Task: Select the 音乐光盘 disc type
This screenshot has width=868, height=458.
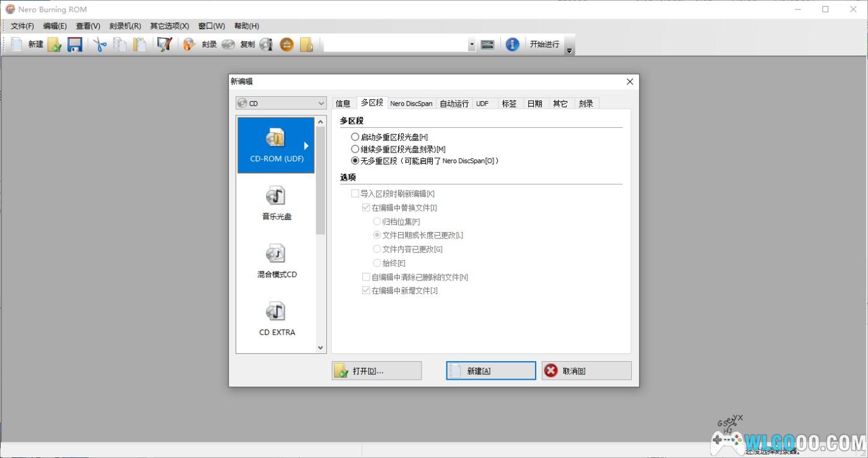Action: pyautogui.click(x=277, y=203)
